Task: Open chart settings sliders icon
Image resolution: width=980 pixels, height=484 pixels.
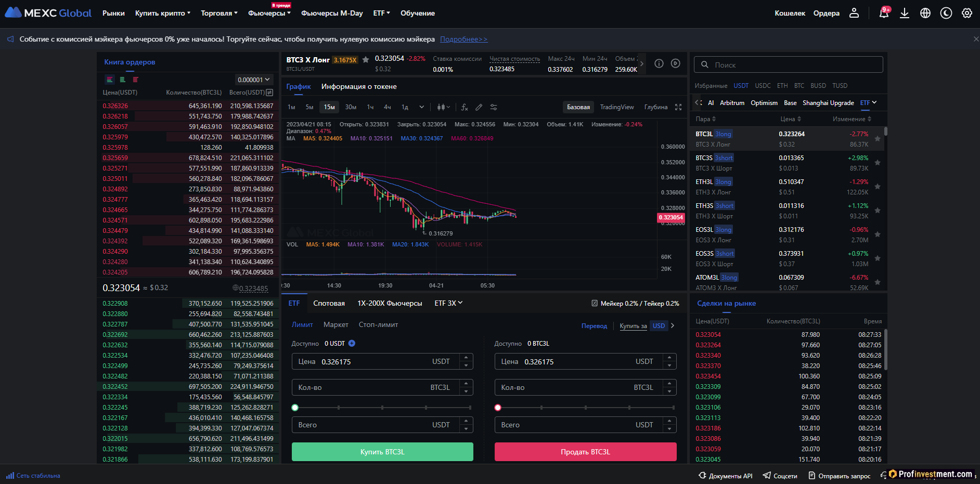Action: [494, 107]
